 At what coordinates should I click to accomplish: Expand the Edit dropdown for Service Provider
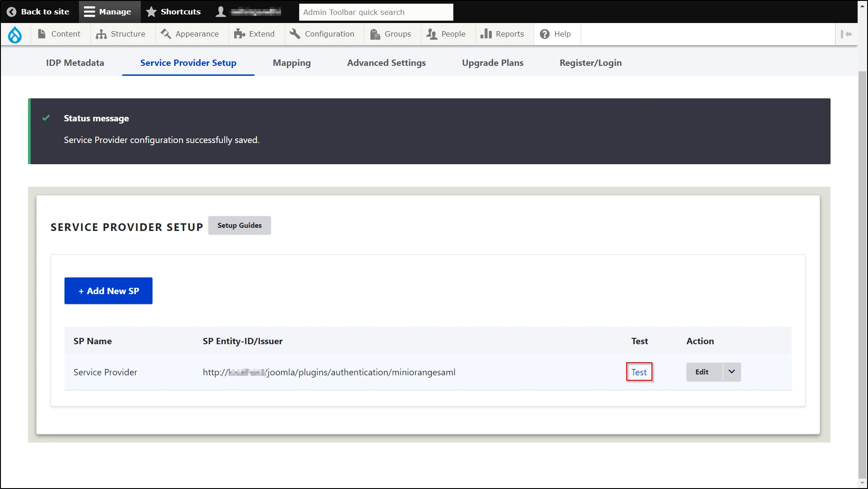coord(731,372)
